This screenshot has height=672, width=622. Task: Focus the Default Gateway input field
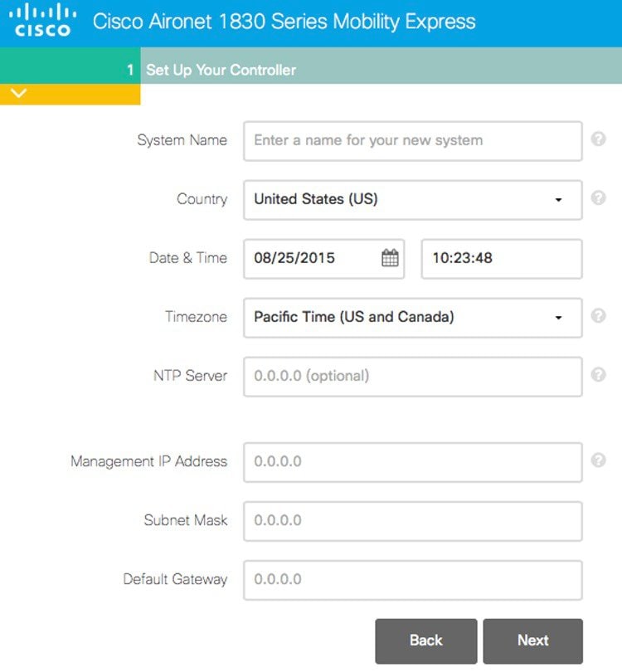[x=413, y=580]
